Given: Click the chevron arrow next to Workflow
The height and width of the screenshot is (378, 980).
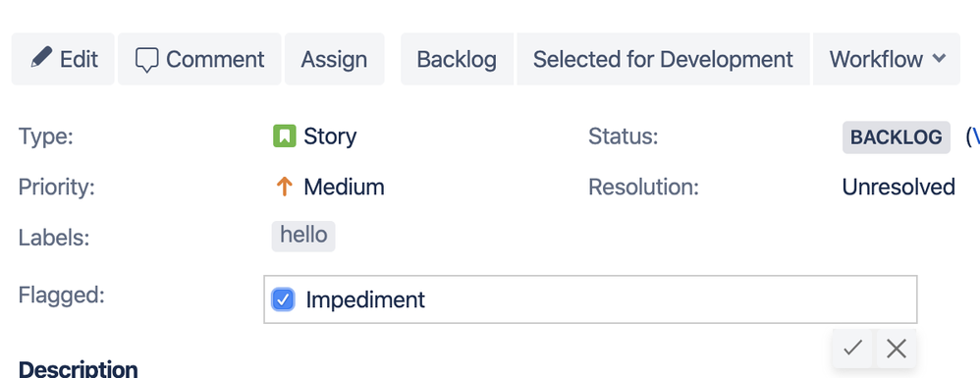Looking at the screenshot, I should click(x=938, y=58).
